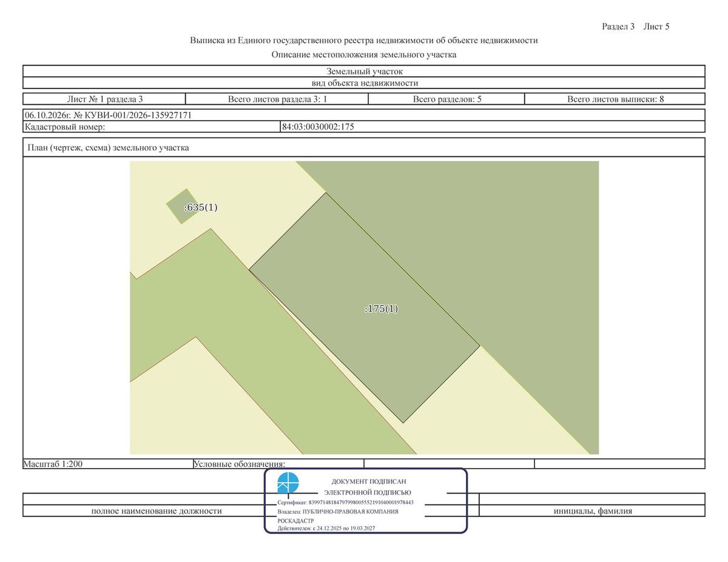The width and height of the screenshot is (728, 562).
Task: Select the word 'РОСКАДАСТР' in the stamp
Action: [296, 521]
